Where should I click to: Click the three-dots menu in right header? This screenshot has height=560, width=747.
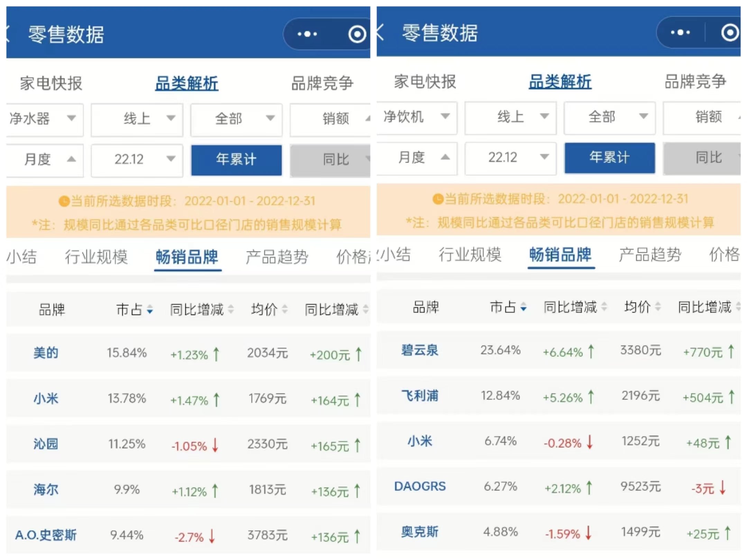pos(680,32)
